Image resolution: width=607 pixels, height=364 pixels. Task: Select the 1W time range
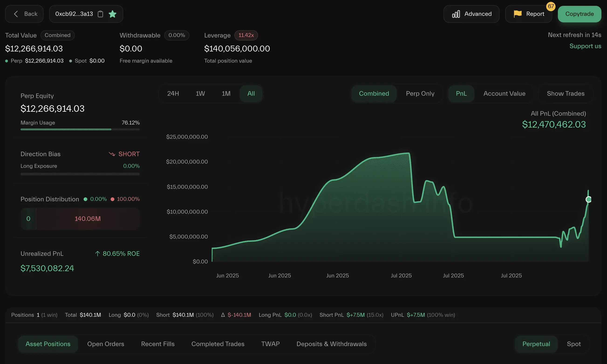point(200,94)
